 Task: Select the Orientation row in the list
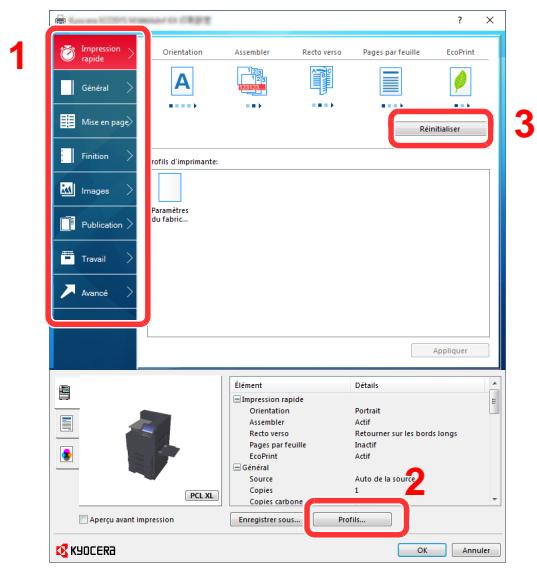pos(360,410)
